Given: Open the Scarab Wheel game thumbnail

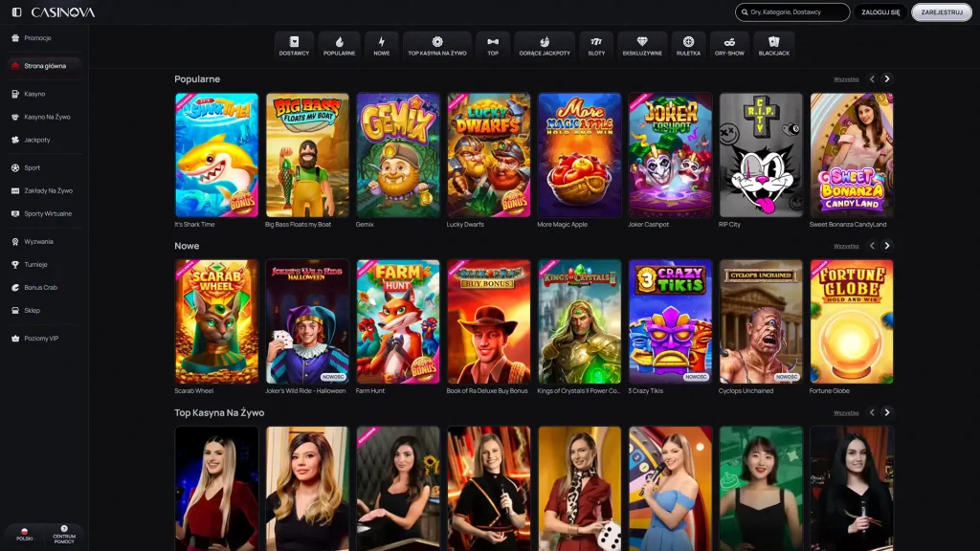Looking at the screenshot, I should point(216,321).
